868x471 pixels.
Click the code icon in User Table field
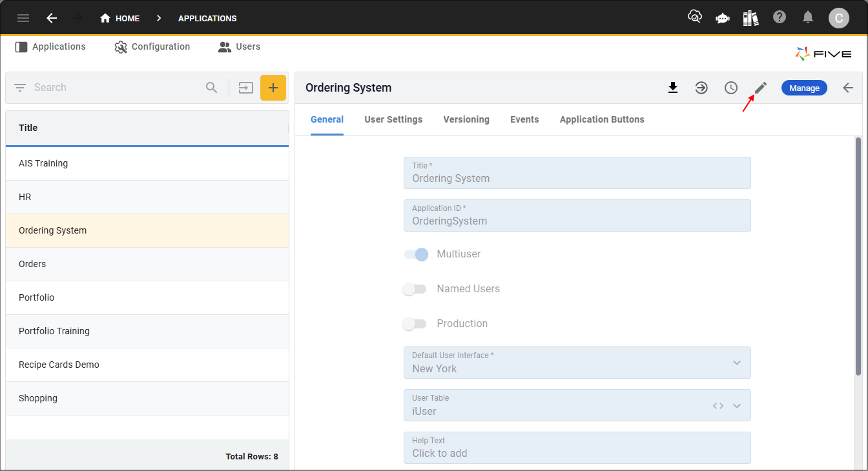coord(718,406)
